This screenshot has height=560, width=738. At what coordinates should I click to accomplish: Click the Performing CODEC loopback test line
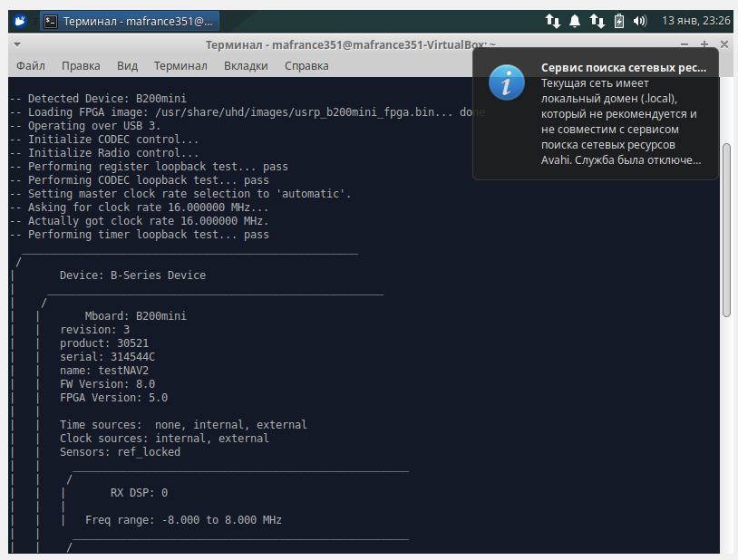click(140, 180)
